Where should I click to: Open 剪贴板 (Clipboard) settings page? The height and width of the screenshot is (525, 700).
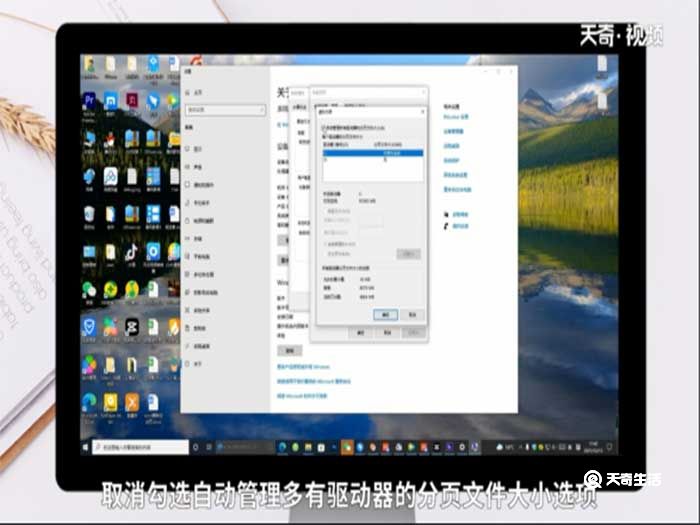[199, 327]
